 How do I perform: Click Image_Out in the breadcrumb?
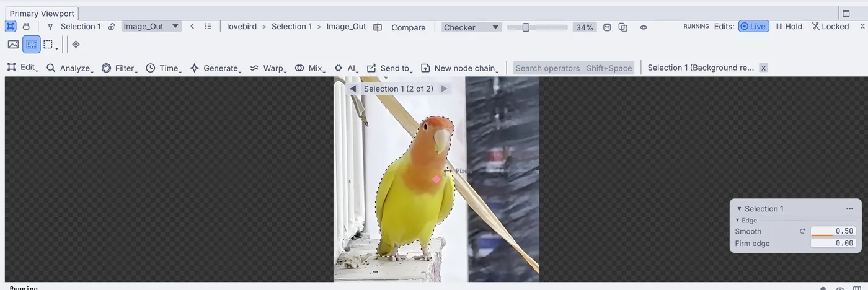pyautogui.click(x=346, y=27)
